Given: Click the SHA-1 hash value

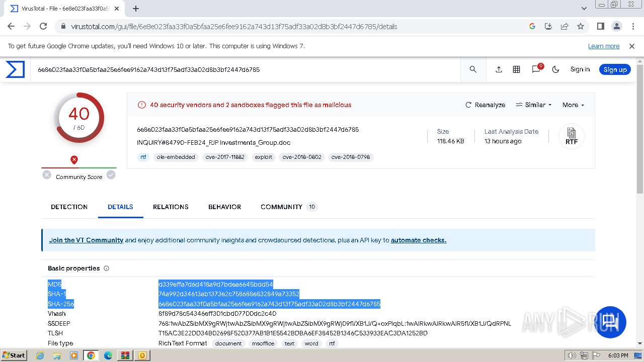Looking at the screenshot, I should click(228, 294).
